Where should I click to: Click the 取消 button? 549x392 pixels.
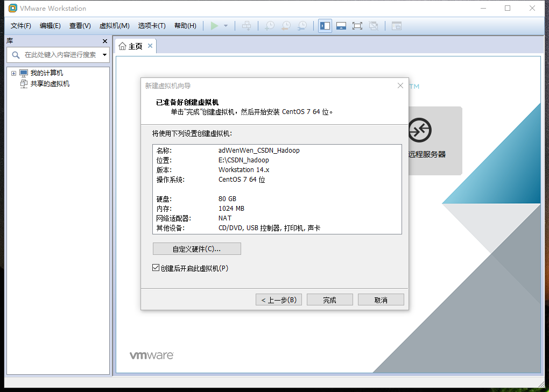pyautogui.click(x=381, y=300)
